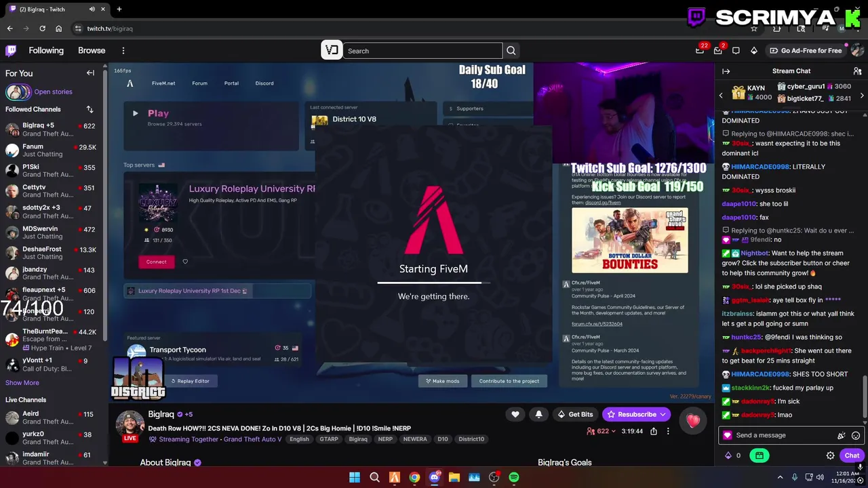Open Grand Theft Auto V category link
The height and width of the screenshot is (488, 868).
pyautogui.click(x=252, y=439)
